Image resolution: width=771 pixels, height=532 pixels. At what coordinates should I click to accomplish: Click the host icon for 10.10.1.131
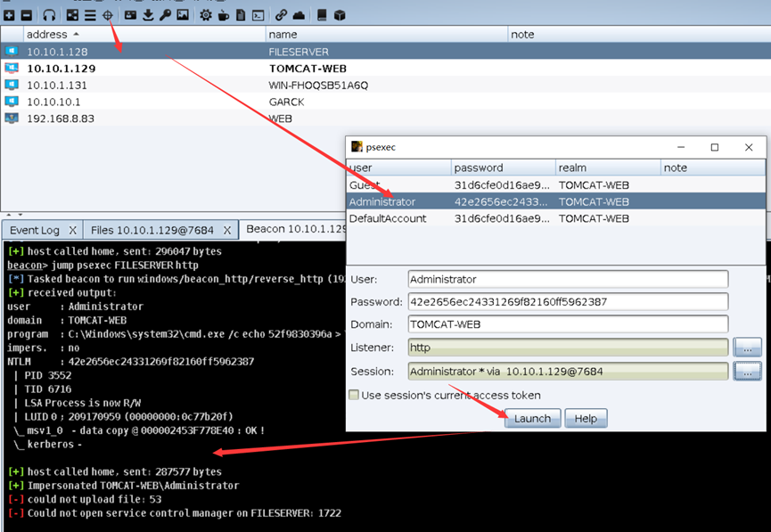(12, 85)
